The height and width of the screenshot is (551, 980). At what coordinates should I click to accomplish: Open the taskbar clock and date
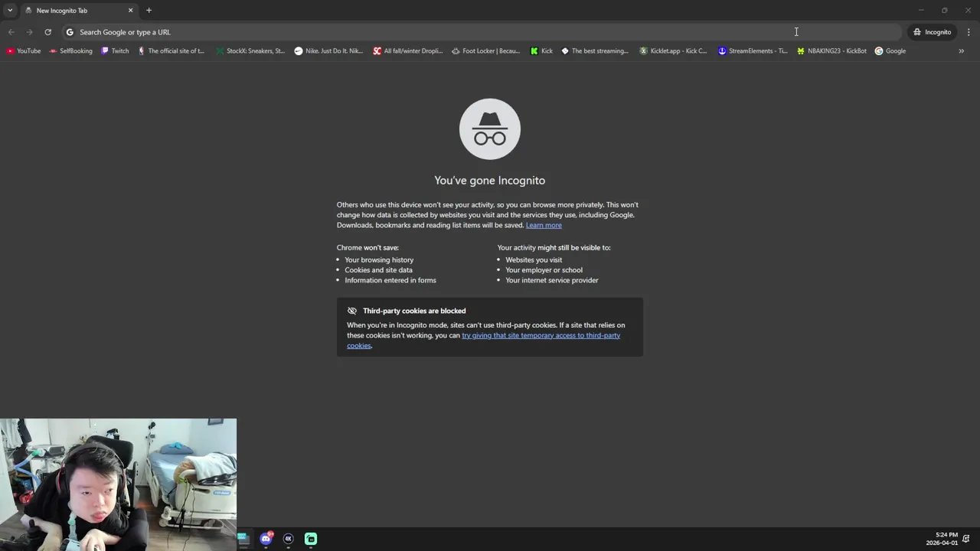(942, 539)
